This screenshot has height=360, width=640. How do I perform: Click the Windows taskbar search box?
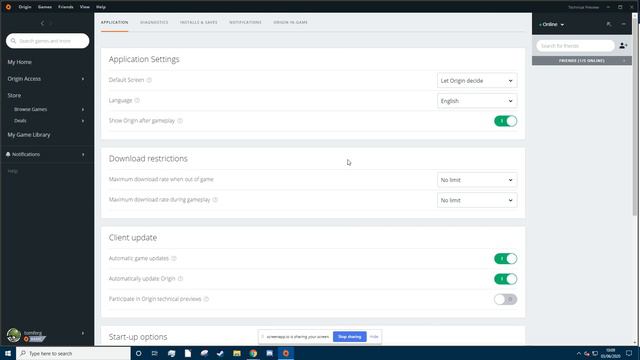pos(73,353)
